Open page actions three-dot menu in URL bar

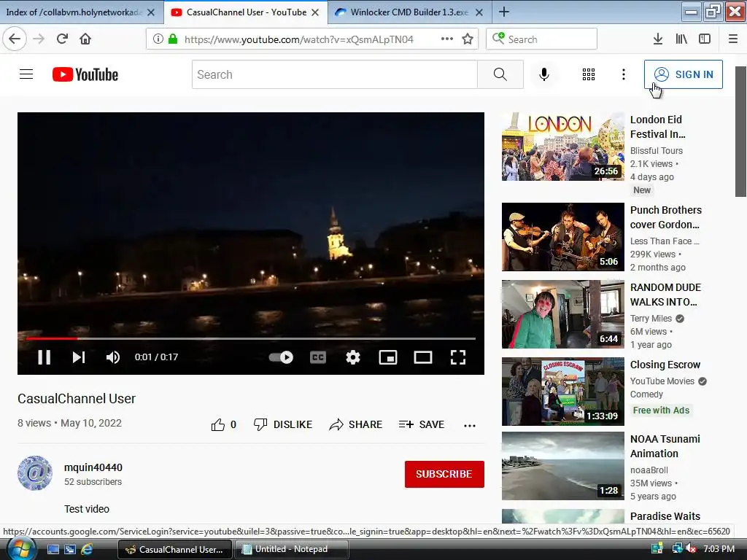point(447,39)
